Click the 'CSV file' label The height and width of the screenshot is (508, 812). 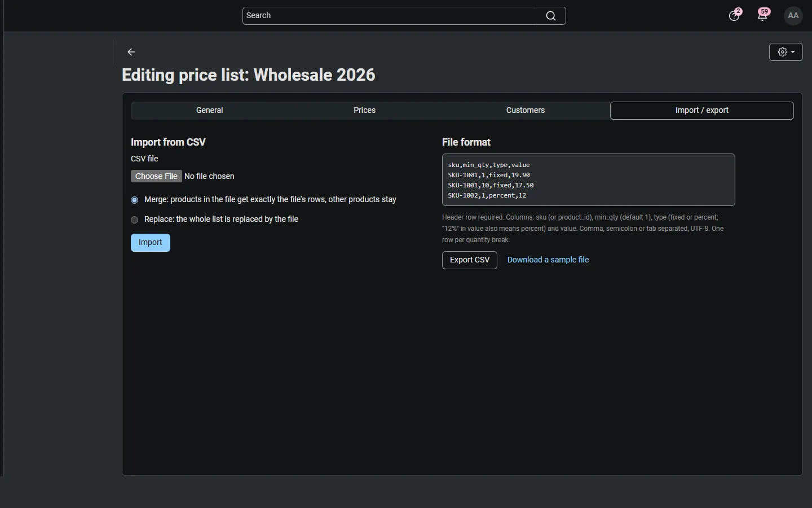(144, 159)
